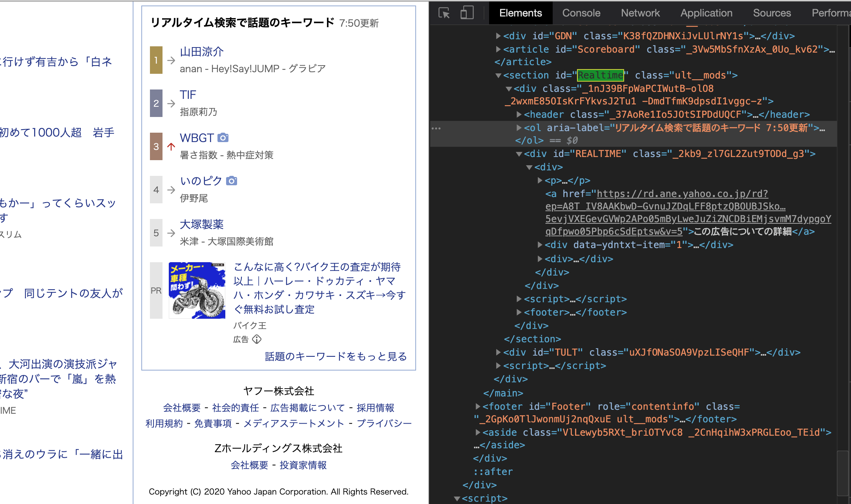Click the camera icon next to WBGT
The image size is (851, 504).
[x=223, y=138]
